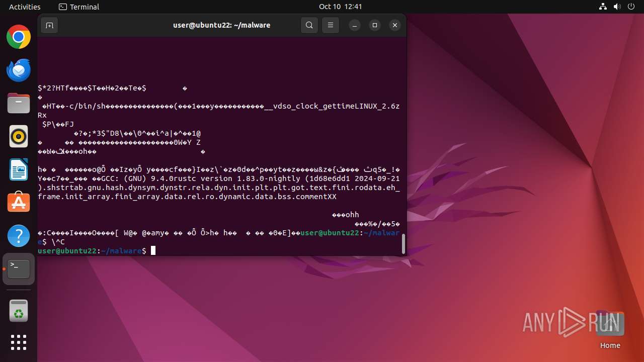Open LibreOffice Writer from the dock
Screen dimensions: 644x362
click(19, 169)
